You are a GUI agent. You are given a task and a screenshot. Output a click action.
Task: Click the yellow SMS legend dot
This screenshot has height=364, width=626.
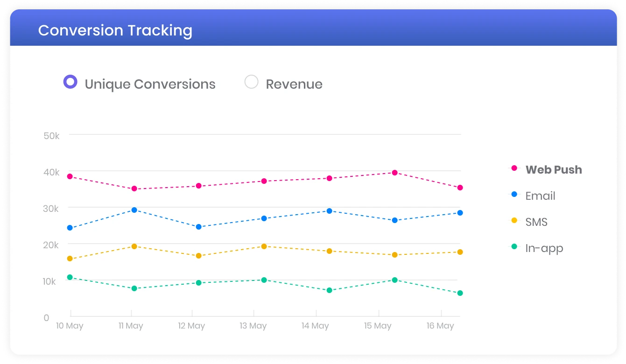pos(514,220)
